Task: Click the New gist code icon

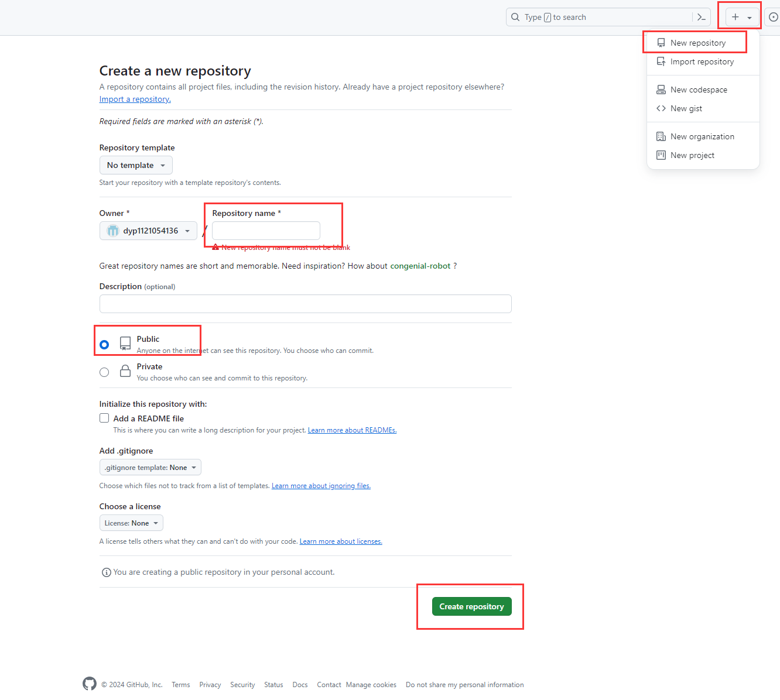Action: [x=661, y=108]
